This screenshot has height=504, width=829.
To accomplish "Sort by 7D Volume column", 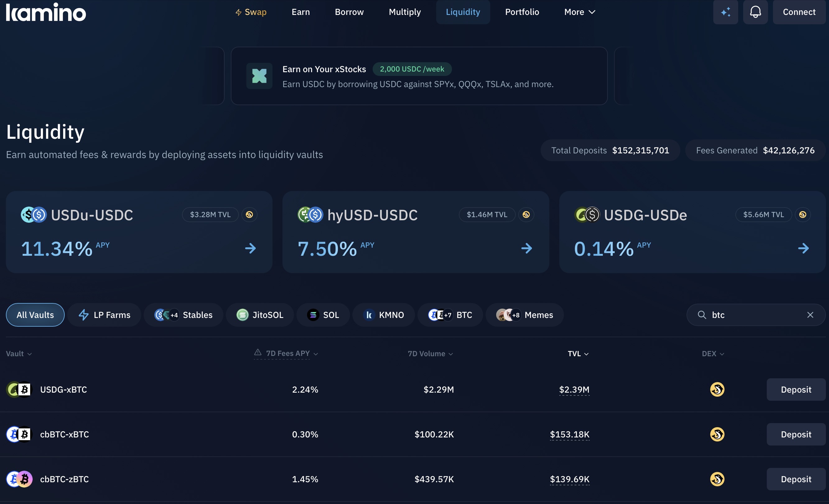I will coord(430,354).
